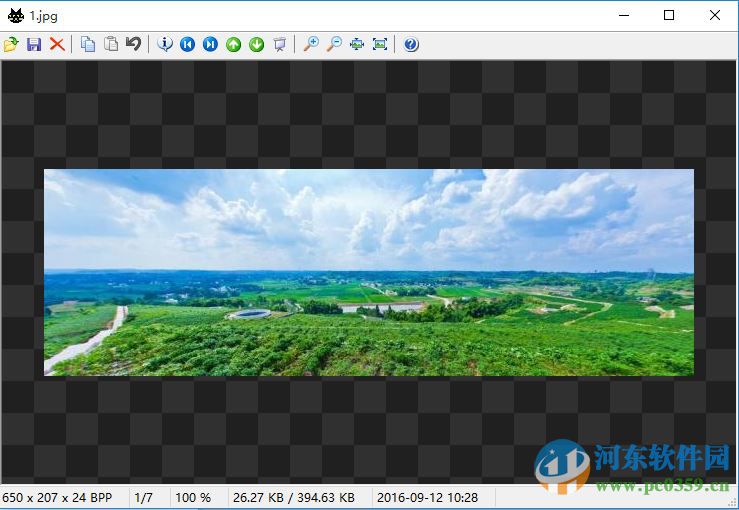Go to the last image in folder
The image size is (739, 510).
pyautogui.click(x=211, y=44)
